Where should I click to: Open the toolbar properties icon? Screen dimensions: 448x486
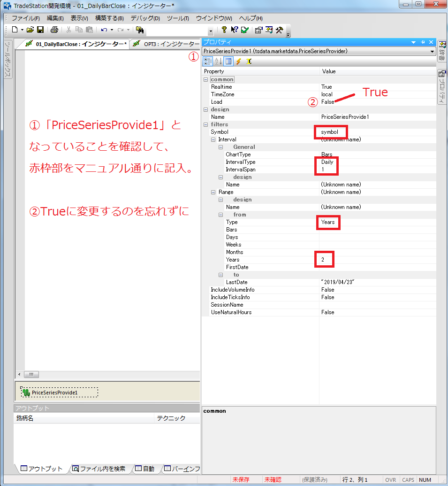258,30
